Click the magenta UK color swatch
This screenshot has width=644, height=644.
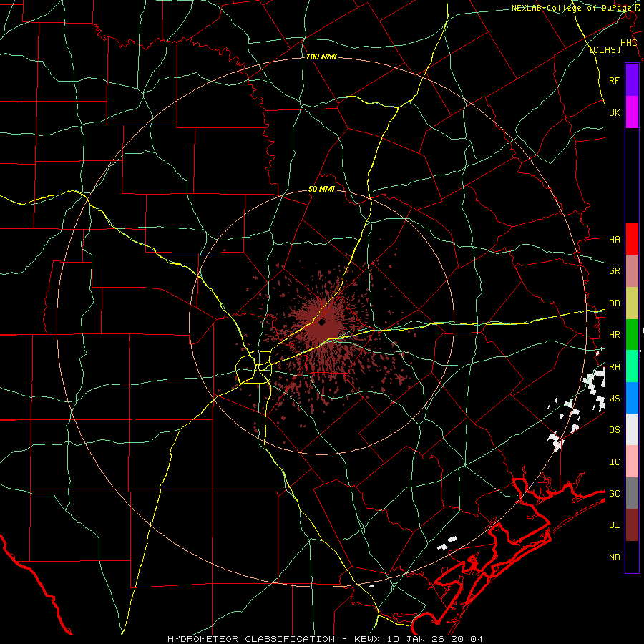(x=632, y=112)
